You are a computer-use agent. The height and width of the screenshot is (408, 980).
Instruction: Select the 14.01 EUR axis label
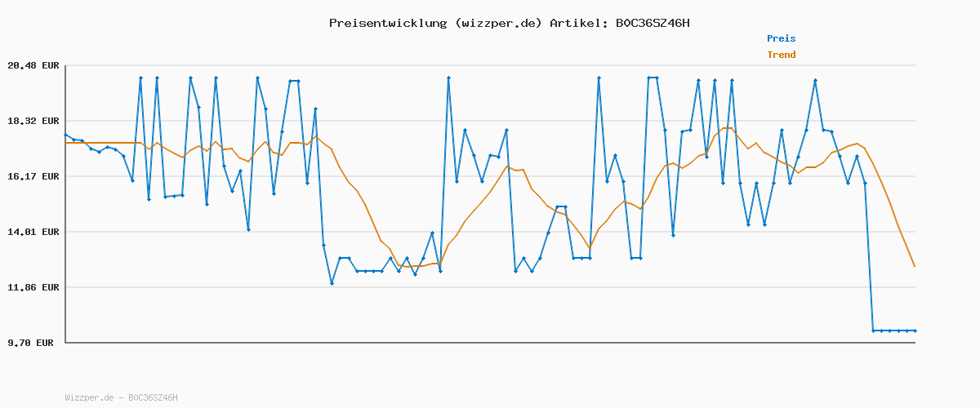(33, 232)
